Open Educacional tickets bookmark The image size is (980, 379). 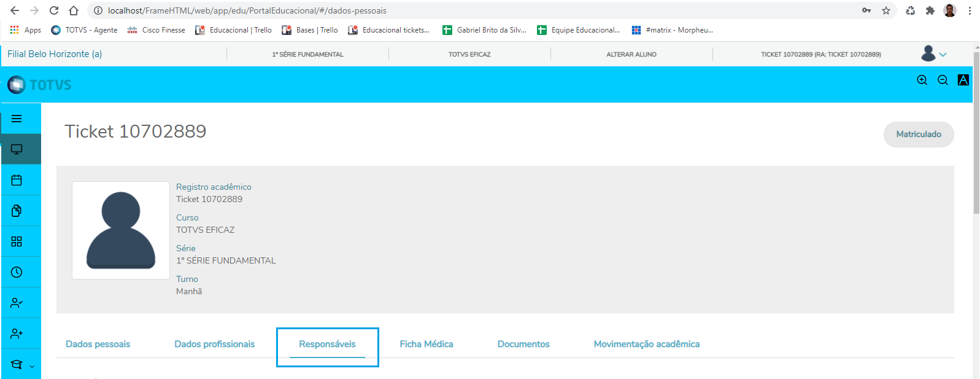pyautogui.click(x=388, y=30)
